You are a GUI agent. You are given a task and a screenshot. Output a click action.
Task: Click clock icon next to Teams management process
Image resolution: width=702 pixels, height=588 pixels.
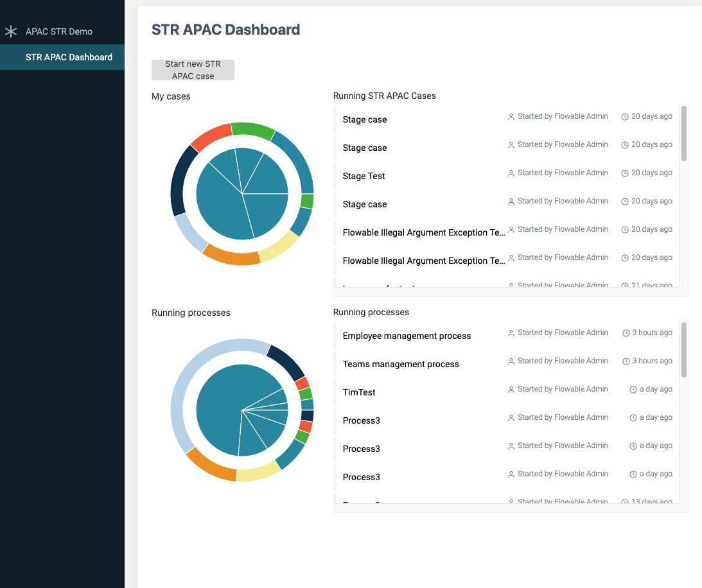pyautogui.click(x=626, y=361)
